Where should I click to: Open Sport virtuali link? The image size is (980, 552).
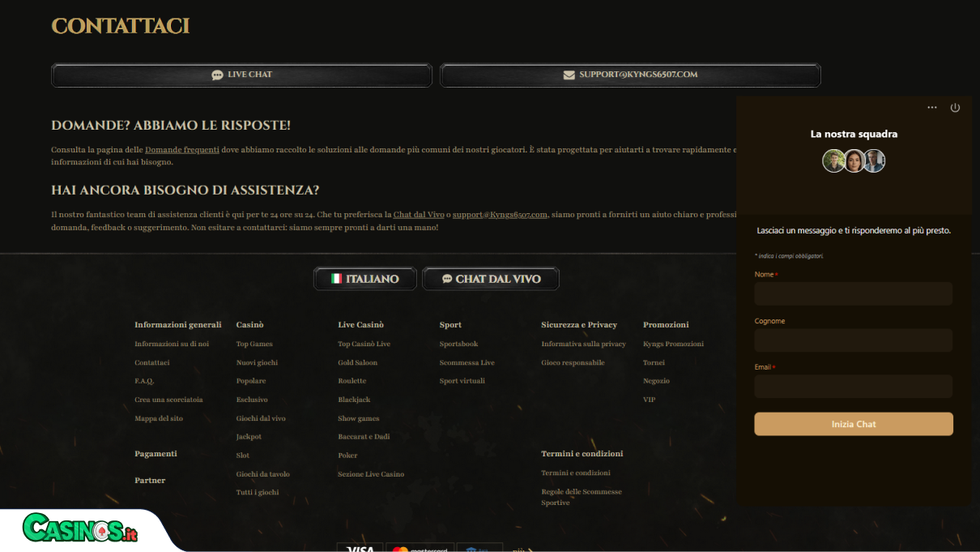tap(462, 381)
